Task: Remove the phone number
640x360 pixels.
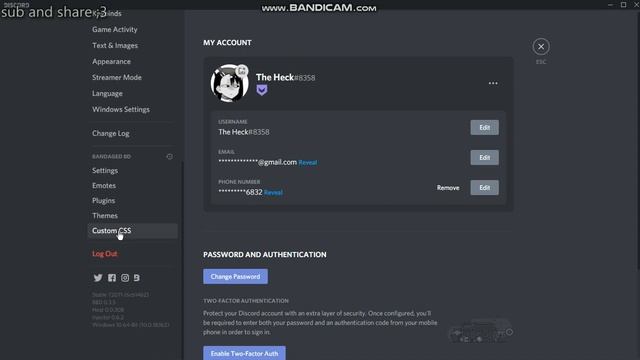Action: [x=448, y=188]
